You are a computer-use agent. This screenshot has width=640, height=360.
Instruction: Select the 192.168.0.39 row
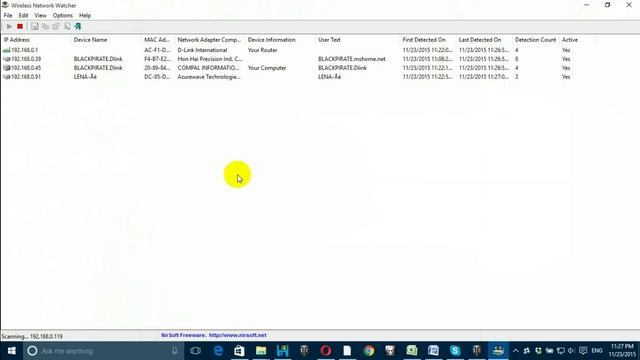(299, 59)
